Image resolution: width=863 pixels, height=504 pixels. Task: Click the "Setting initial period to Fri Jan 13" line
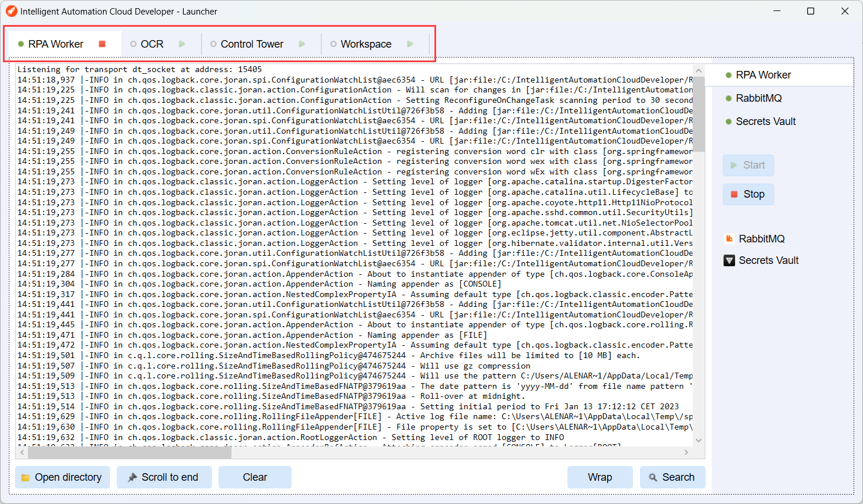pyautogui.click(x=348, y=406)
